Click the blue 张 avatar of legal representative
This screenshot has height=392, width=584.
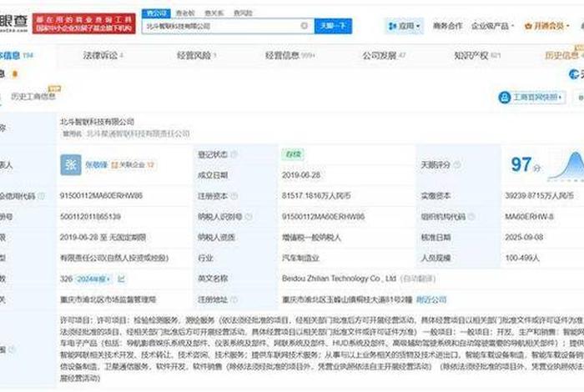pos(71,164)
